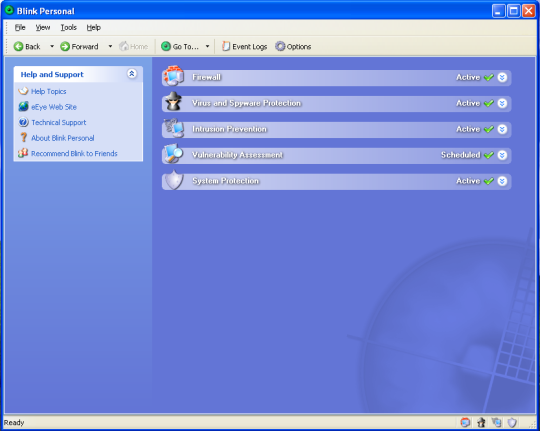
Task: Click the green Back arrow icon
Action: tap(18, 47)
